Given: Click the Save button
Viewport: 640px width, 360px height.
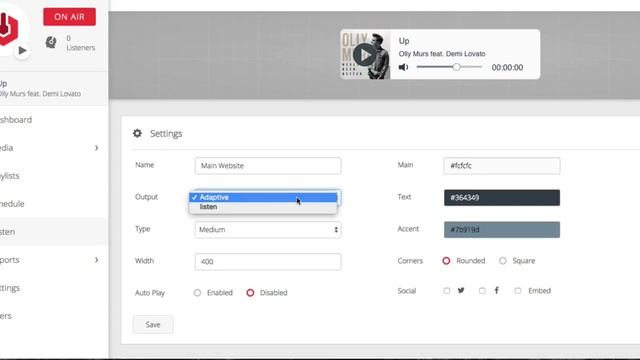Looking at the screenshot, I should 153,324.
